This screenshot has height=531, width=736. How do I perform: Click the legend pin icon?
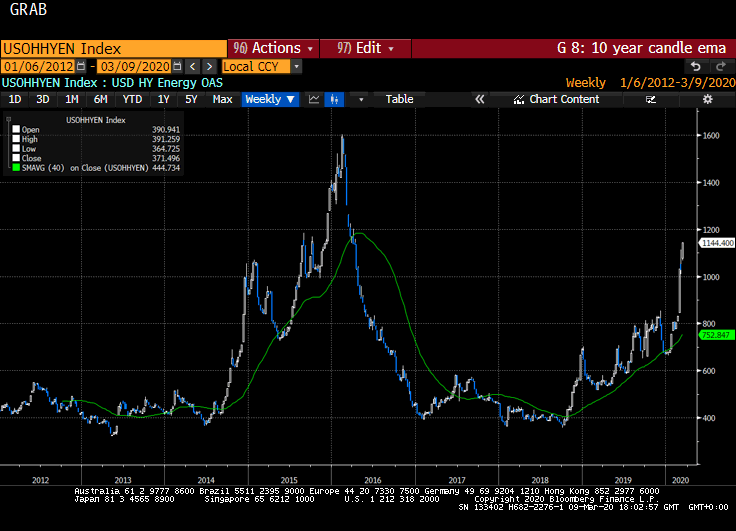pos(8,120)
